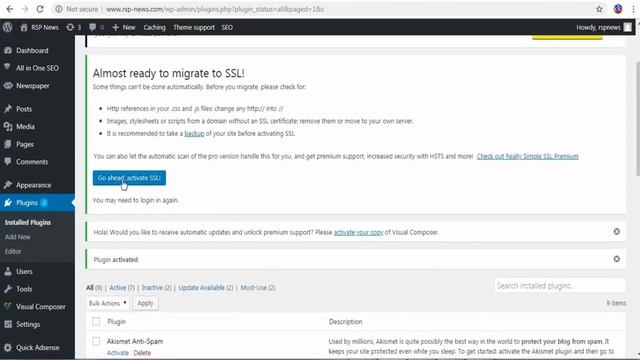
Task: Tick the select-all Plugin header checkbox
Action: click(96, 322)
